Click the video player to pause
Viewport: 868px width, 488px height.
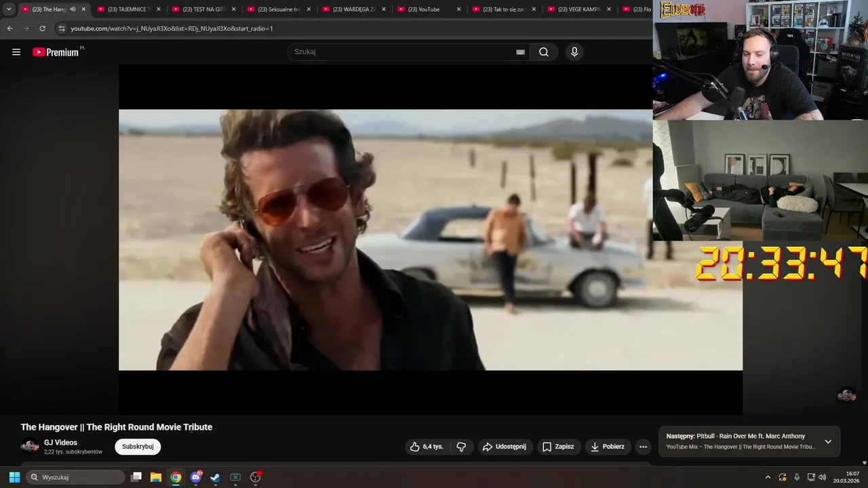click(431, 239)
